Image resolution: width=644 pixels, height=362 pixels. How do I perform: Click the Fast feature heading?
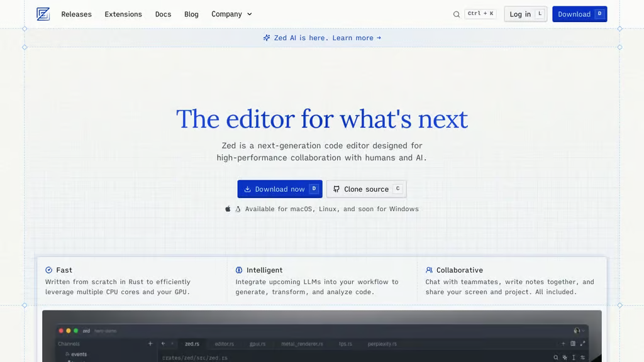click(x=64, y=270)
